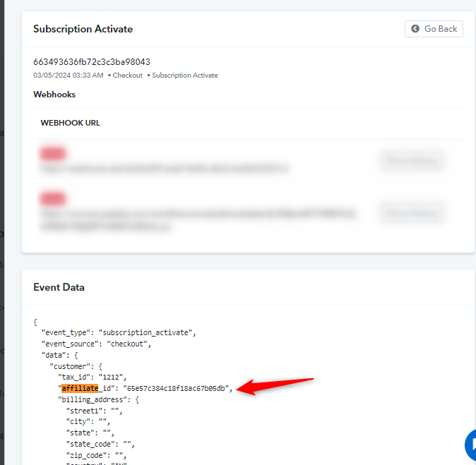Select the affiliate_id value 65e57c384c18f18ac67b05db
The image size is (476, 465).
click(x=176, y=388)
